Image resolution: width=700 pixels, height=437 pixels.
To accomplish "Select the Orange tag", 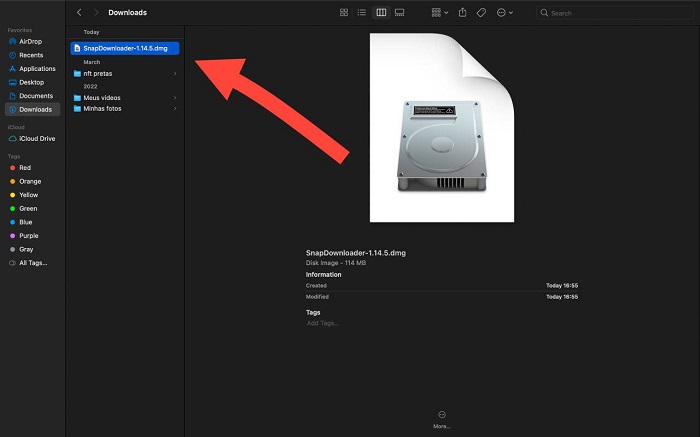I will pyautogui.click(x=30, y=182).
